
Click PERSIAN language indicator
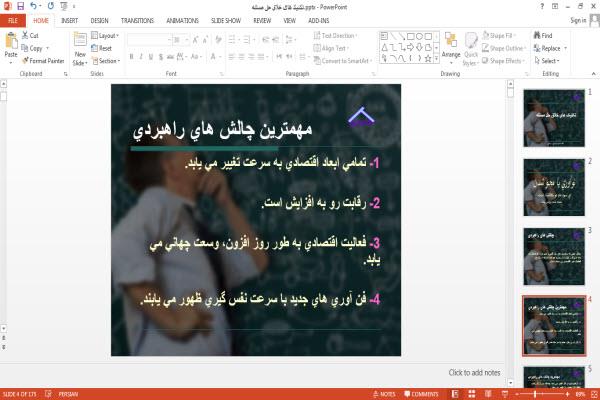point(68,394)
